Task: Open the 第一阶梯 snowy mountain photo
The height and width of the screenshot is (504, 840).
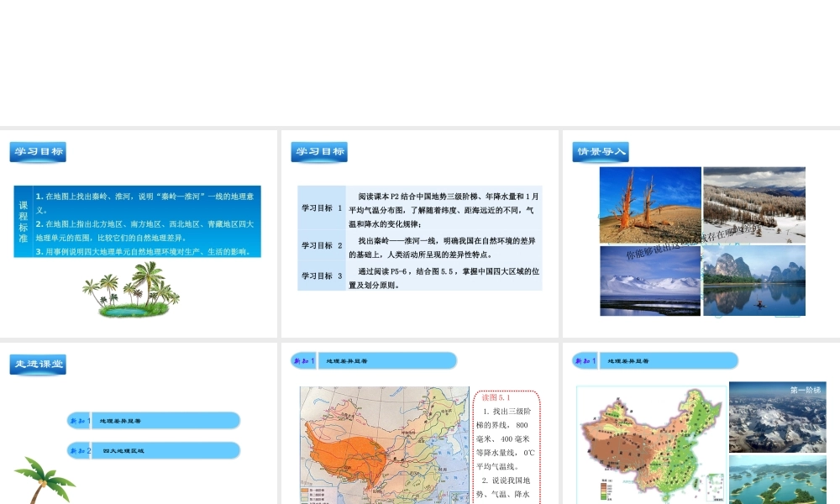Action: click(777, 417)
